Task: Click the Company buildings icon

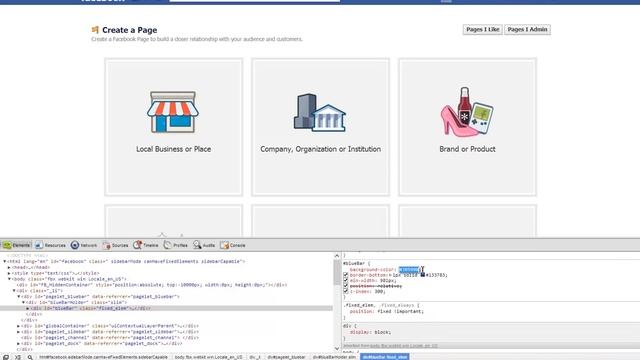Action: tap(320, 112)
